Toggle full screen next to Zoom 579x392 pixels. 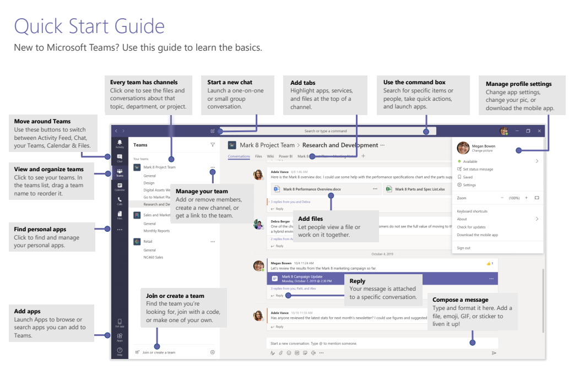(x=537, y=198)
